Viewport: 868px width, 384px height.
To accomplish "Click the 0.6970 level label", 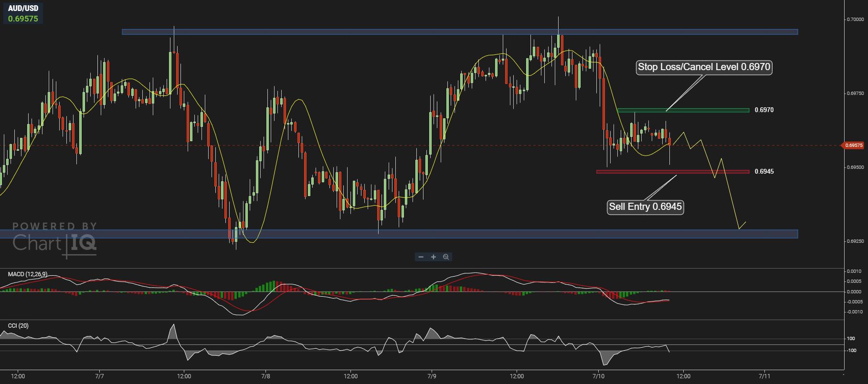I will [x=764, y=110].
